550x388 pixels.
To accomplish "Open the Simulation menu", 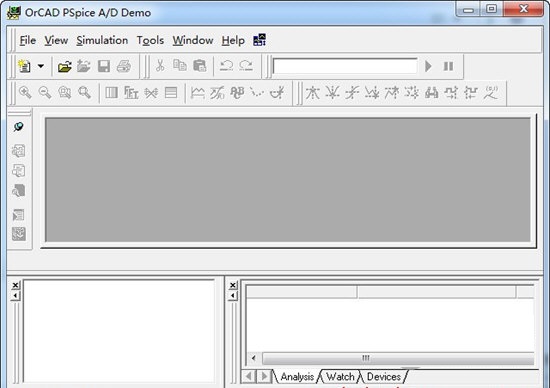I will pos(102,40).
